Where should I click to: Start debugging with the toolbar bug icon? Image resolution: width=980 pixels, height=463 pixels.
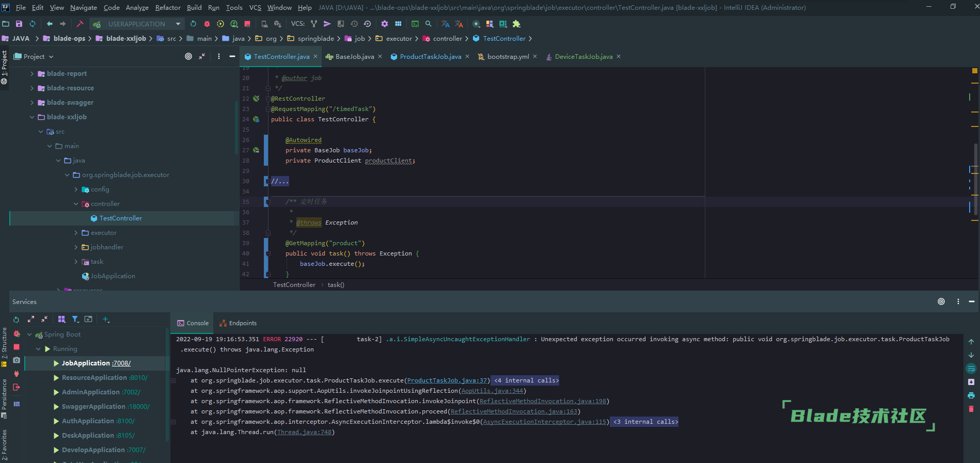point(207,24)
